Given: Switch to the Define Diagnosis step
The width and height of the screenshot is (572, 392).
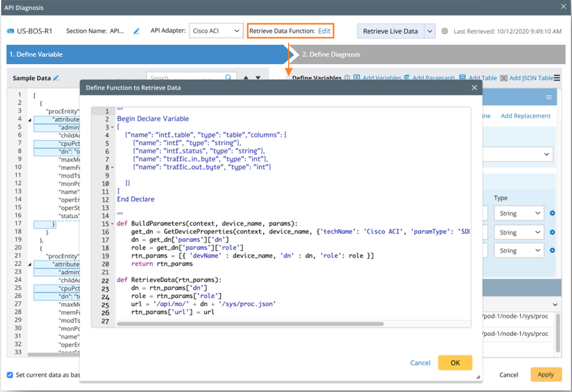Looking at the screenshot, I should (331, 54).
